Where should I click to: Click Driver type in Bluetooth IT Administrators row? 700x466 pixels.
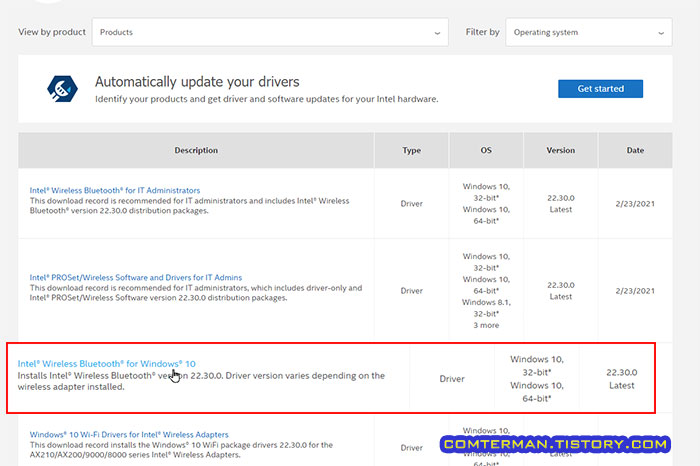pos(411,204)
